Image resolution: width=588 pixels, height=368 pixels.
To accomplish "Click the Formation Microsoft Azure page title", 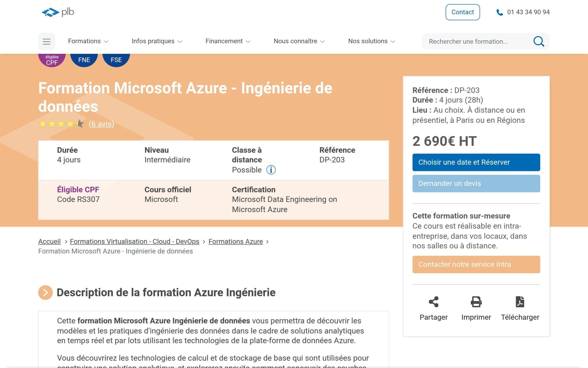I will pyautogui.click(x=185, y=97).
